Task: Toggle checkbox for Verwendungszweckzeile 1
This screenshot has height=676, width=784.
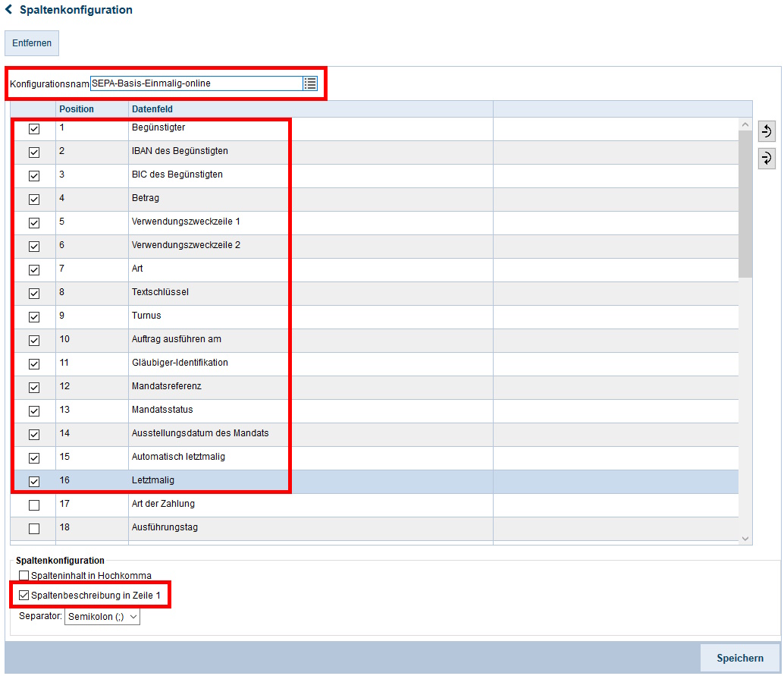Action: click(x=34, y=223)
